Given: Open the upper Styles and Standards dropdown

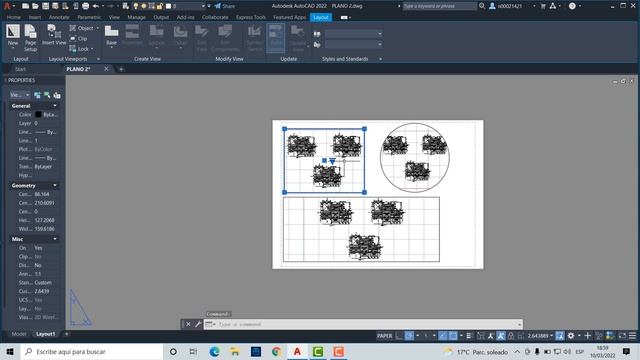Looking at the screenshot, I should 353,34.
